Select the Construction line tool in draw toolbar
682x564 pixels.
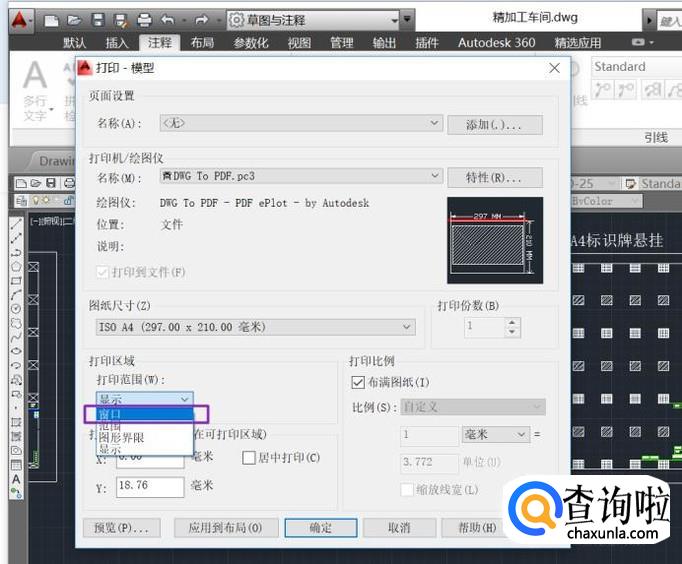point(16,238)
